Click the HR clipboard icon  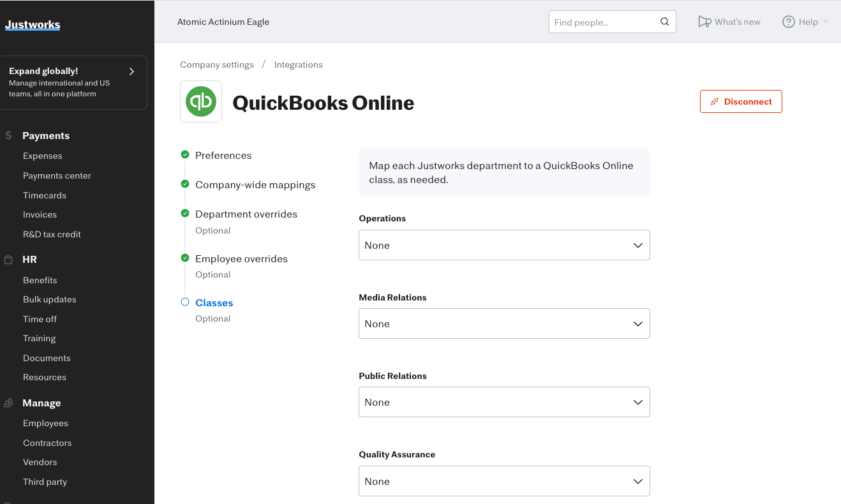pos(8,260)
